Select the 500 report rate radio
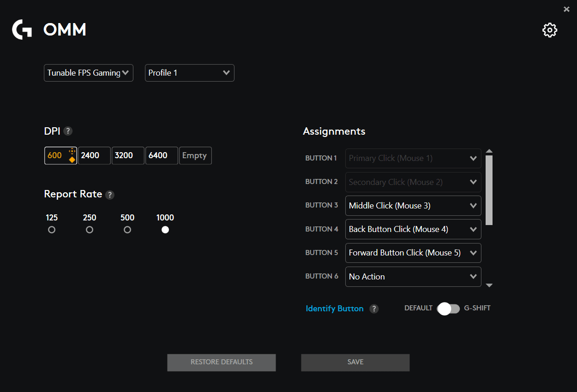 click(127, 230)
